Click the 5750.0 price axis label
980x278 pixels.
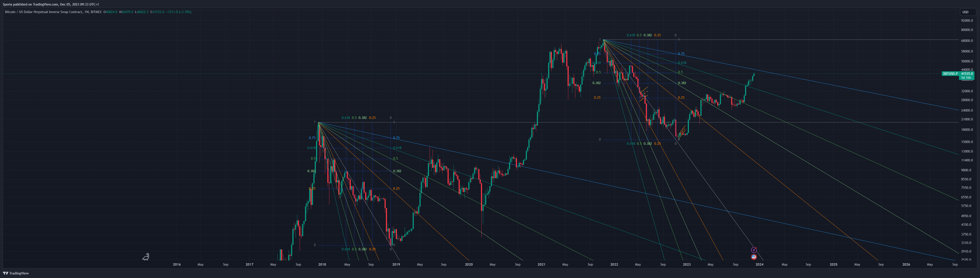(x=966, y=206)
